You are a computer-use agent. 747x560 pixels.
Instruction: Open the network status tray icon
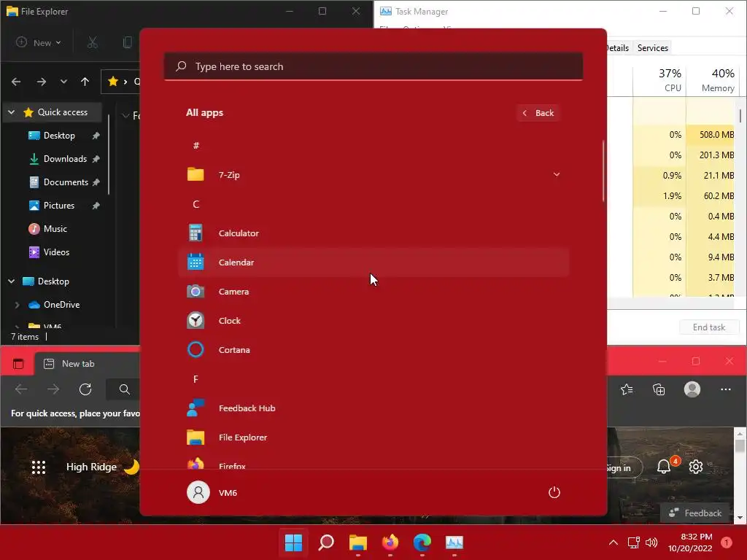pos(633,542)
